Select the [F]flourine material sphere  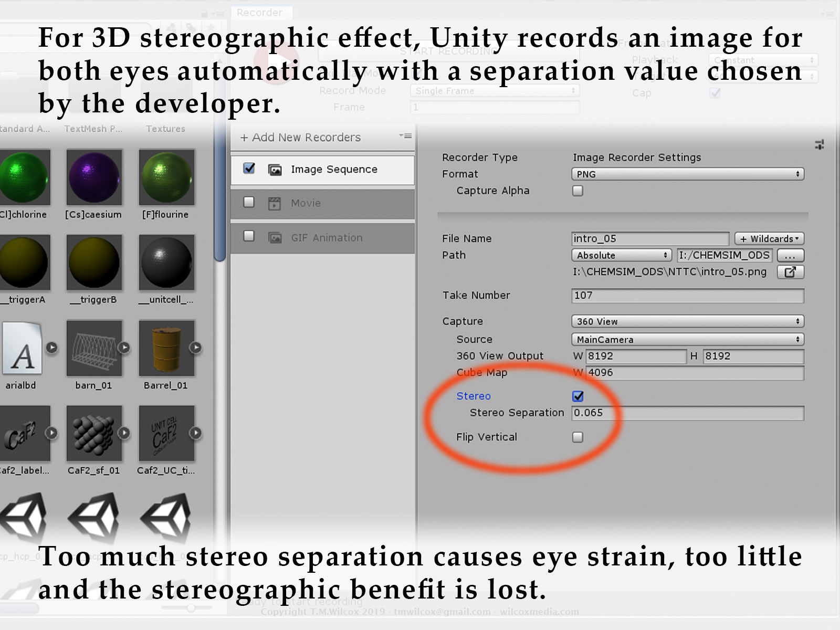click(x=166, y=177)
